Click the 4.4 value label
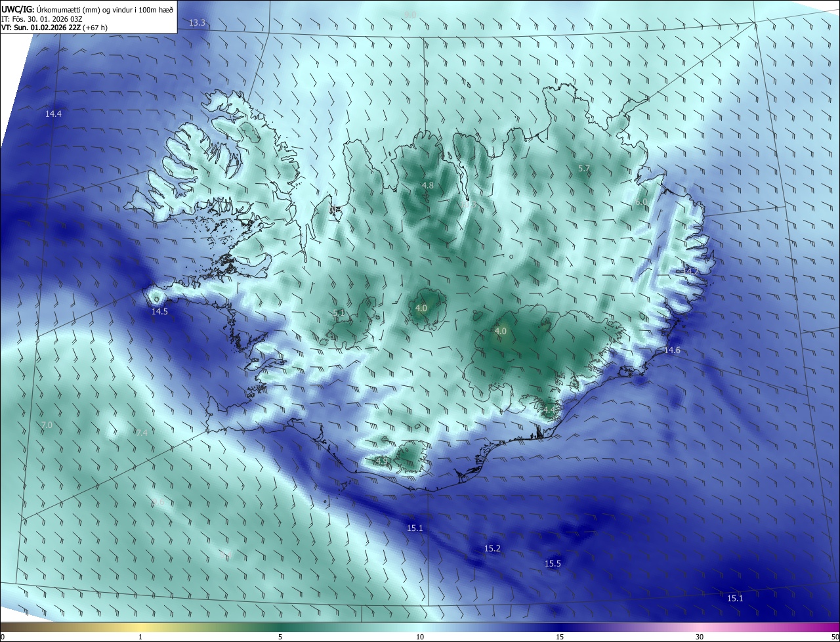Image resolution: width=840 pixels, height=642 pixels. click(x=549, y=410)
